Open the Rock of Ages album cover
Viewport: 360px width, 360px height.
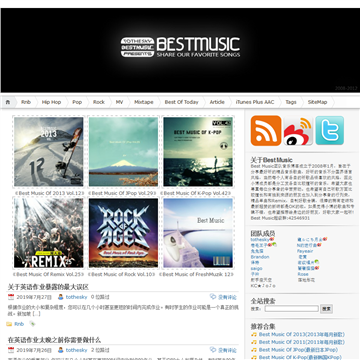coord(123,233)
